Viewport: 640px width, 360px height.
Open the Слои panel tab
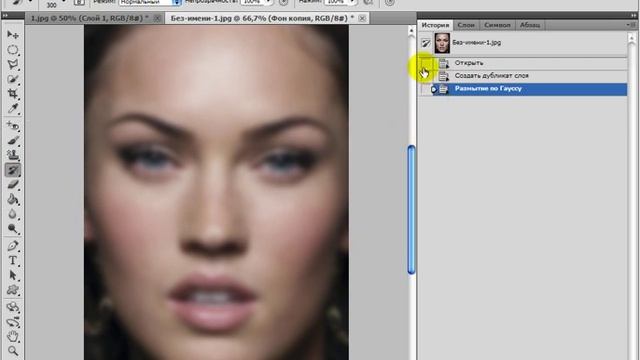pos(466,25)
